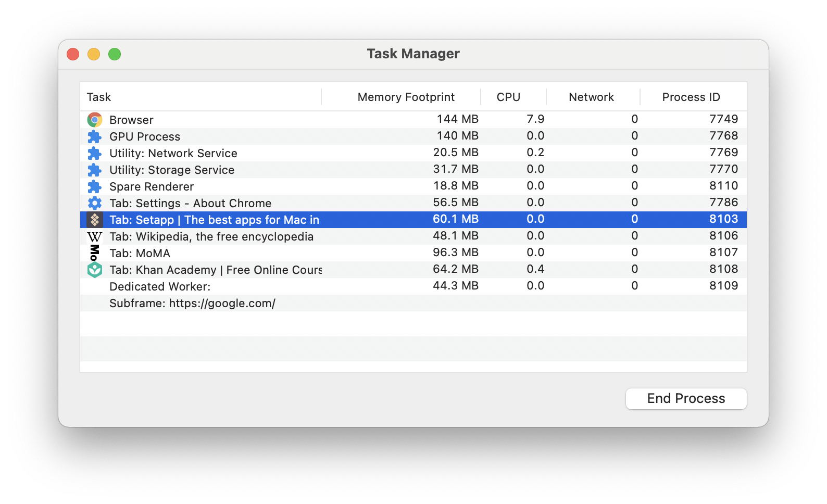Click the 31.7 MB memory value

point(456,169)
